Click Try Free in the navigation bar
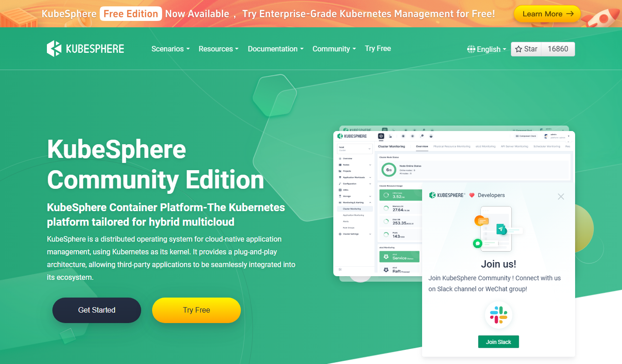622x364 pixels. [x=378, y=48]
